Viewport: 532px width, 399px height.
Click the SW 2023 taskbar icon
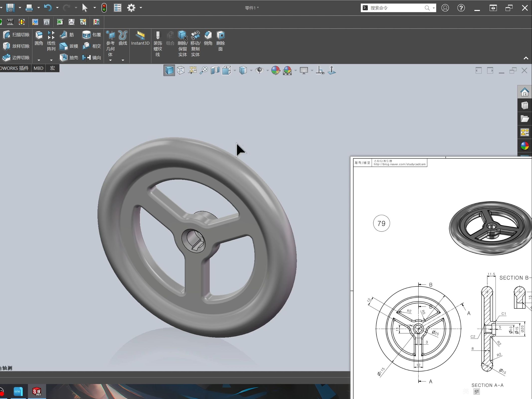(x=37, y=392)
